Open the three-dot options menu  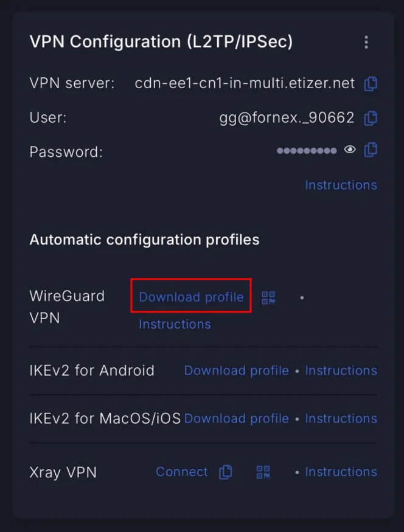(366, 42)
